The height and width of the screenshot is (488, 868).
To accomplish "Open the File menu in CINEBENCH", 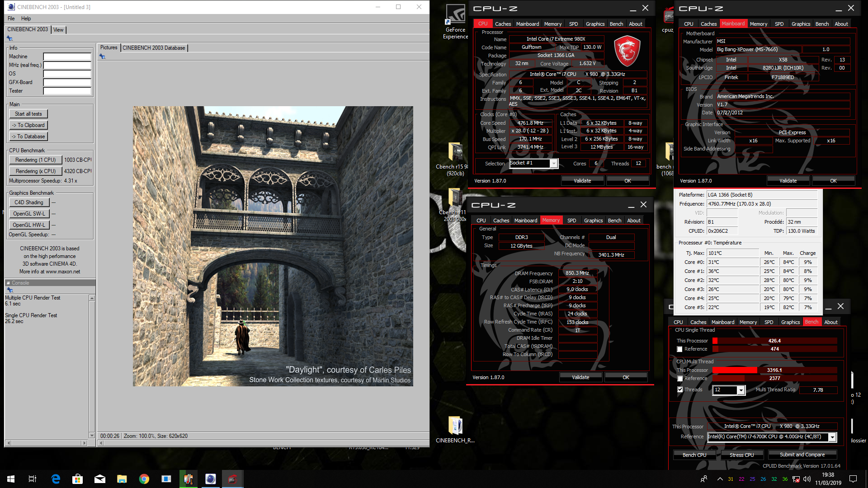I will (11, 19).
